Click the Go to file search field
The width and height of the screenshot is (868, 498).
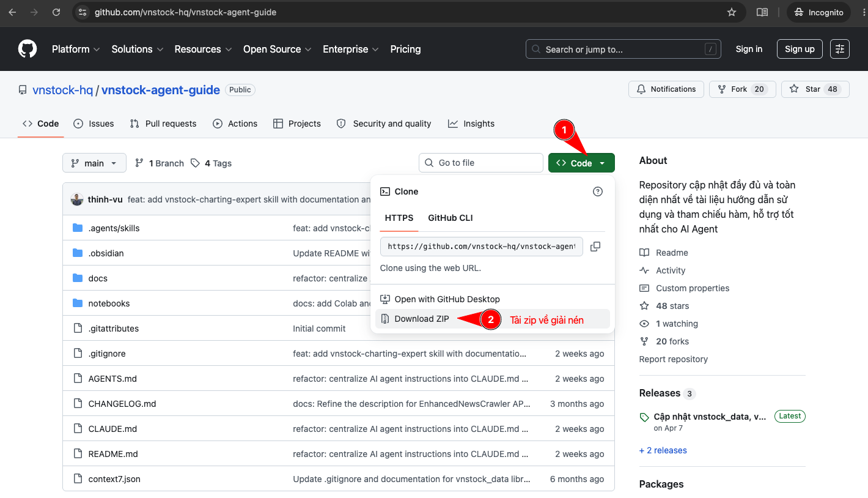[481, 163]
